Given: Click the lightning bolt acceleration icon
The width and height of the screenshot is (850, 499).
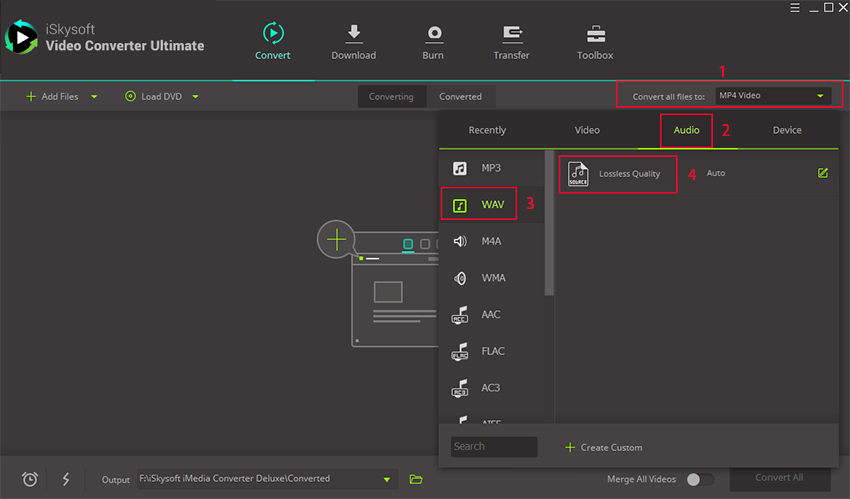Looking at the screenshot, I should click(x=66, y=479).
